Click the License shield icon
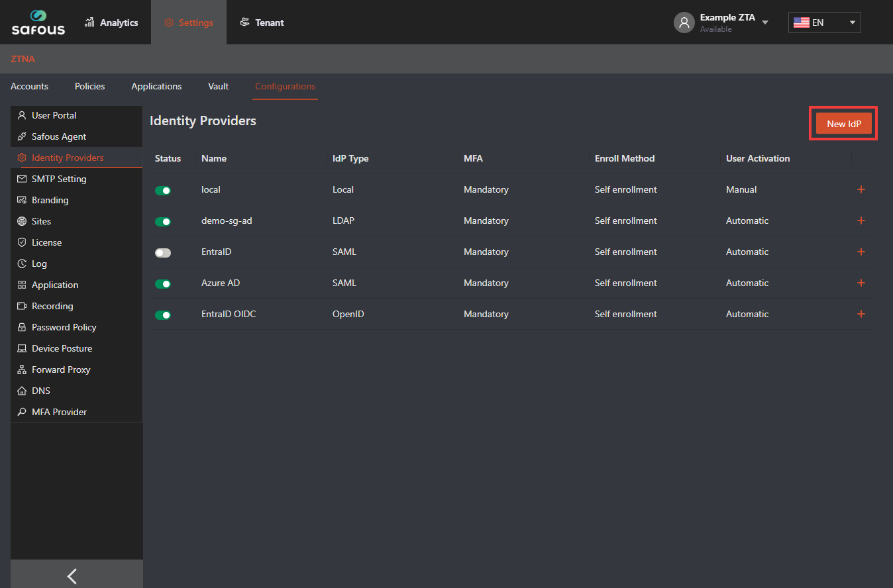 coord(22,242)
